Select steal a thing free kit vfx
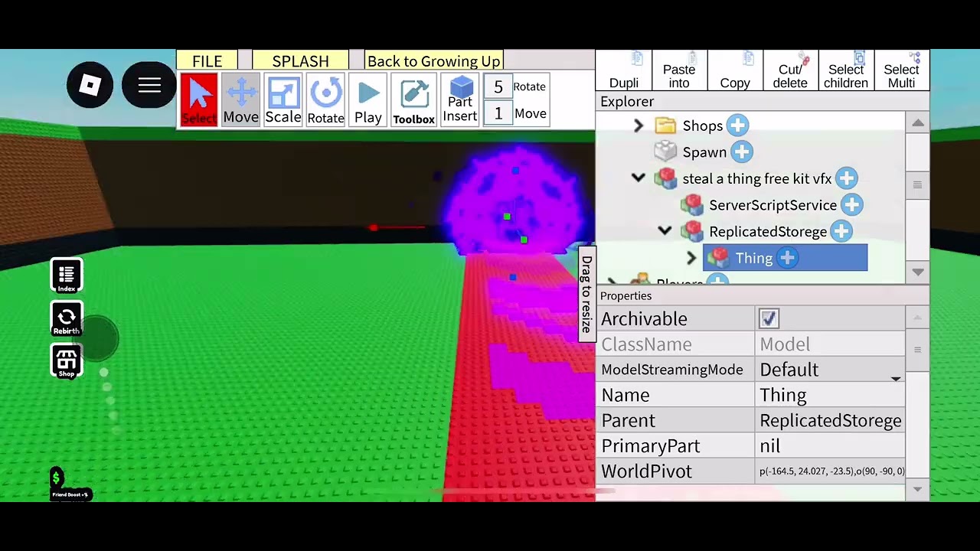The width and height of the screenshot is (980, 551). tap(756, 178)
